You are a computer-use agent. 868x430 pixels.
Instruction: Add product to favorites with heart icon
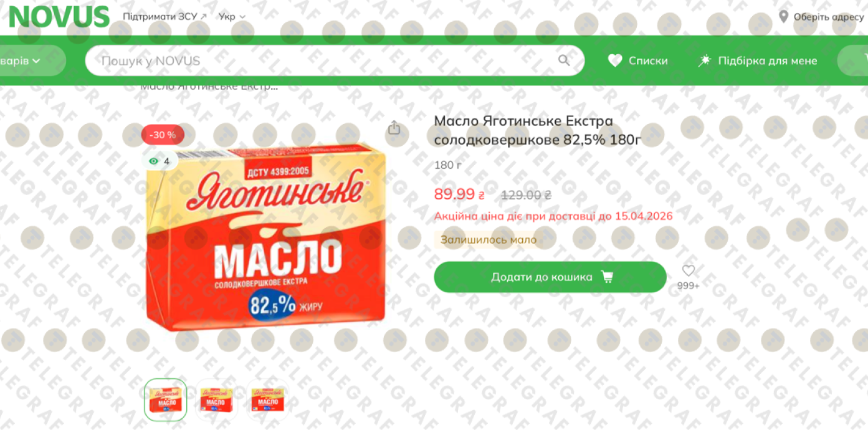(x=688, y=271)
